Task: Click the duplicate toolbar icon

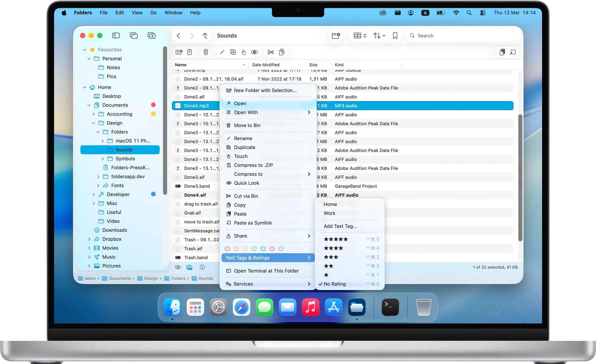Action: 233,52
